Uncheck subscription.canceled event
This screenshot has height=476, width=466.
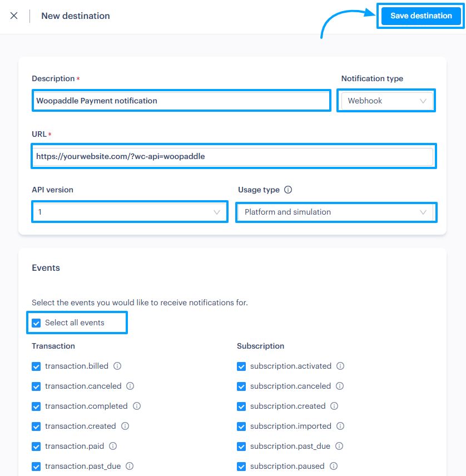point(241,386)
